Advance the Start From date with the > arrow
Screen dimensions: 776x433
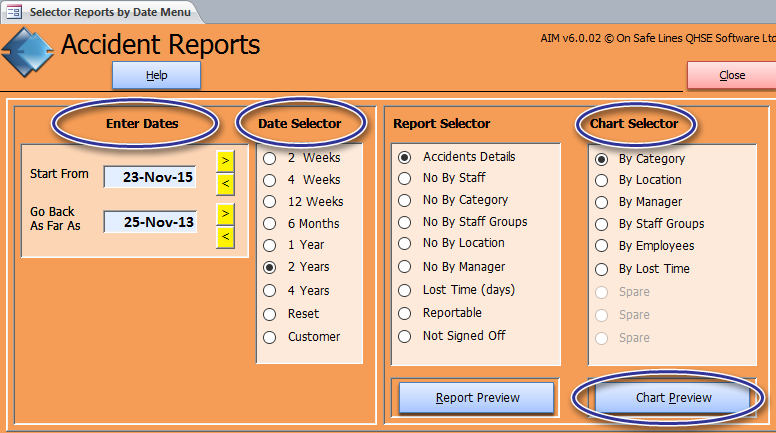coord(225,161)
